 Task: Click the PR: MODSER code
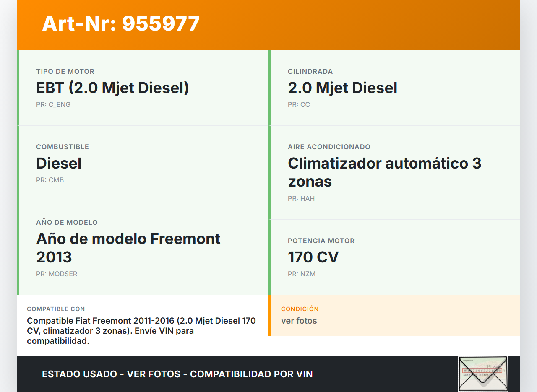[57, 274]
